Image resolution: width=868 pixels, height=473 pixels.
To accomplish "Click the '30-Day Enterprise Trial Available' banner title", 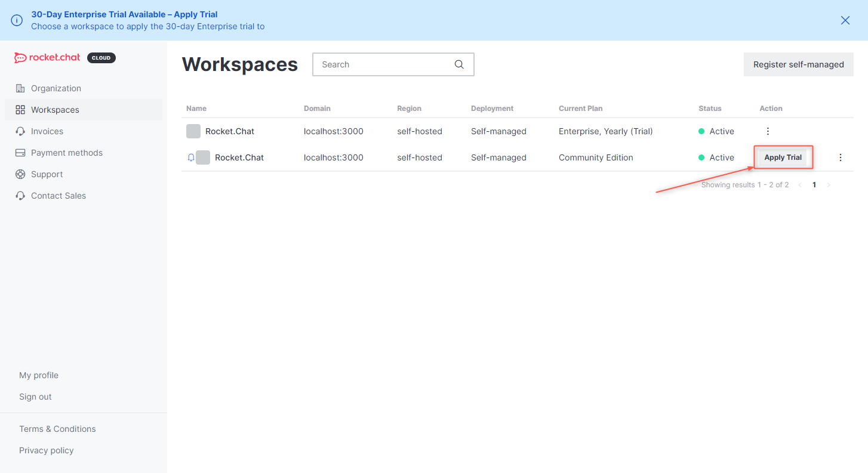I will pos(124,14).
